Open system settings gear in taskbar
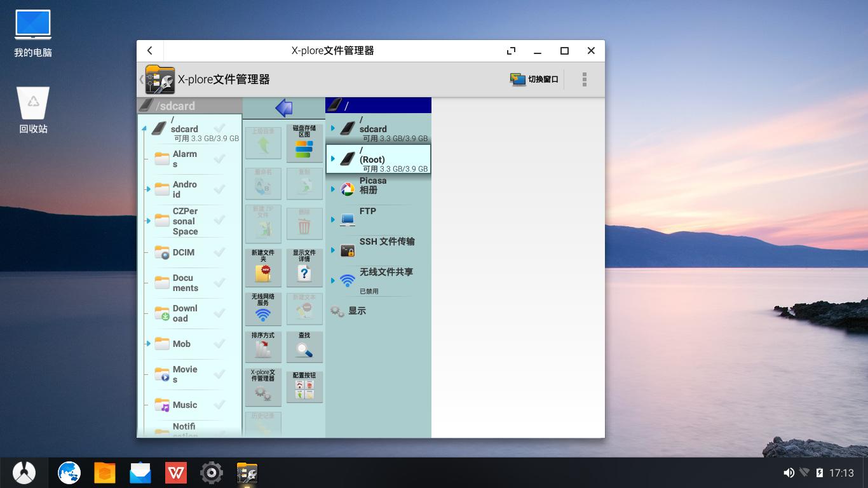This screenshot has width=868, height=488. (x=212, y=473)
